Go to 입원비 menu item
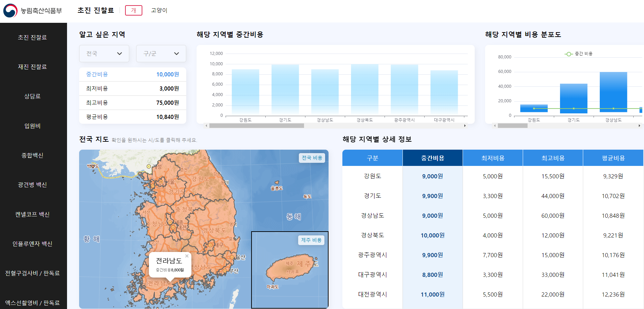644x309 pixels. pos(32,126)
